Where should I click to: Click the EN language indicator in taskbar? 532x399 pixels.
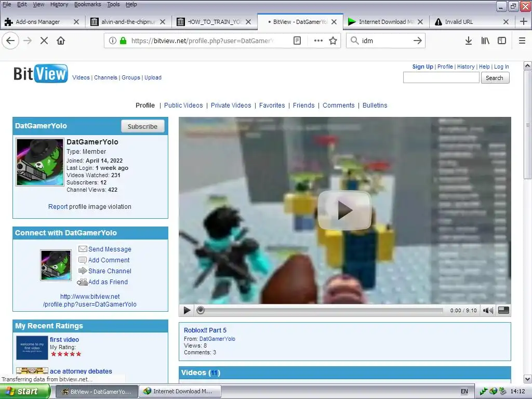click(464, 392)
